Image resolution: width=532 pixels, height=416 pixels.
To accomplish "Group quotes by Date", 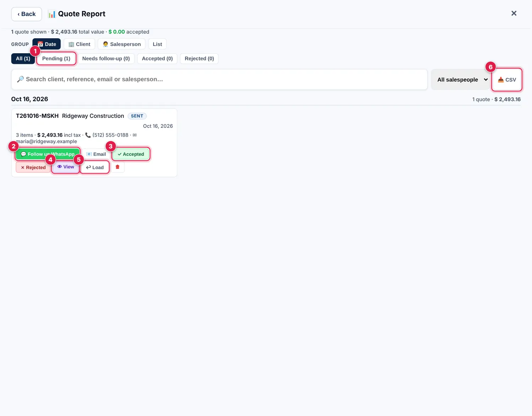I will pos(46,44).
